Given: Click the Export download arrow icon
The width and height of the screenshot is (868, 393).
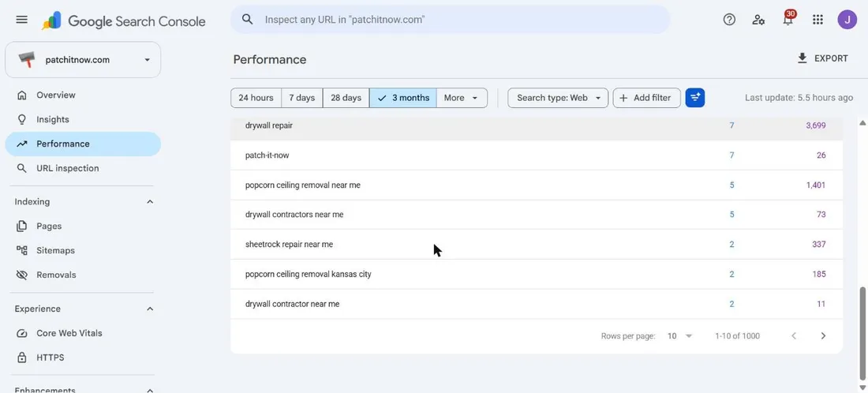Looking at the screenshot, I should click(x=803, y=58).
